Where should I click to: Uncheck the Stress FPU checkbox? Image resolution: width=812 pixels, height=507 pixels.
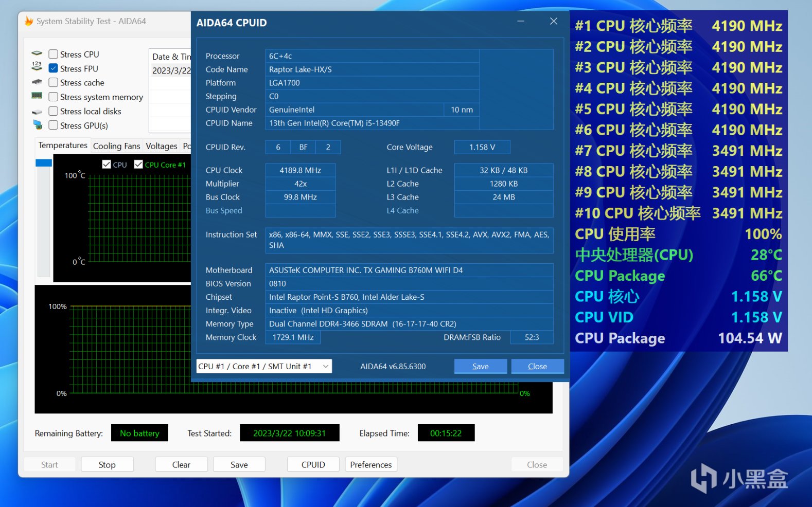[53, 68]
